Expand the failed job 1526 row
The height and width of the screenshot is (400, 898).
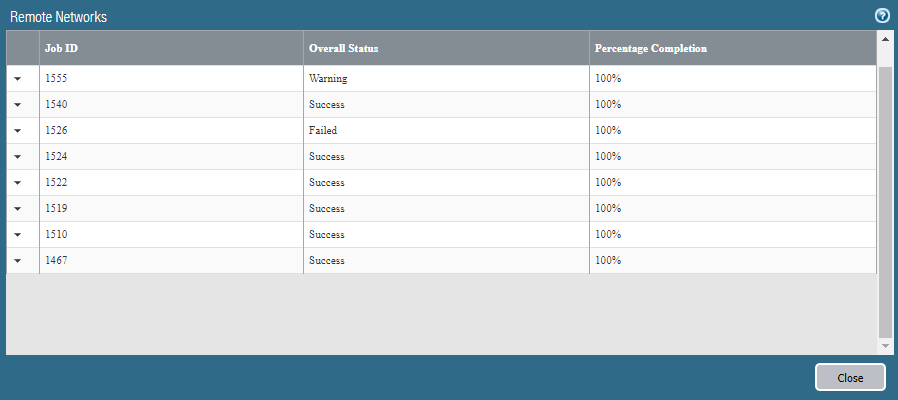tap(18, 131)
